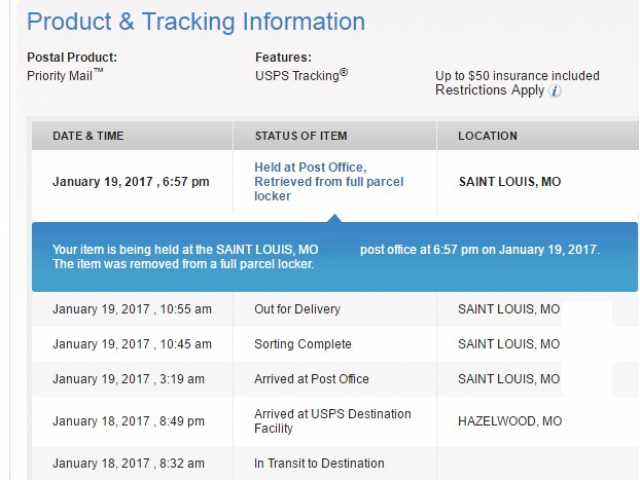
Task: Click the January 19, 2017, 6:57 pm timestamp
Action: 131,182
